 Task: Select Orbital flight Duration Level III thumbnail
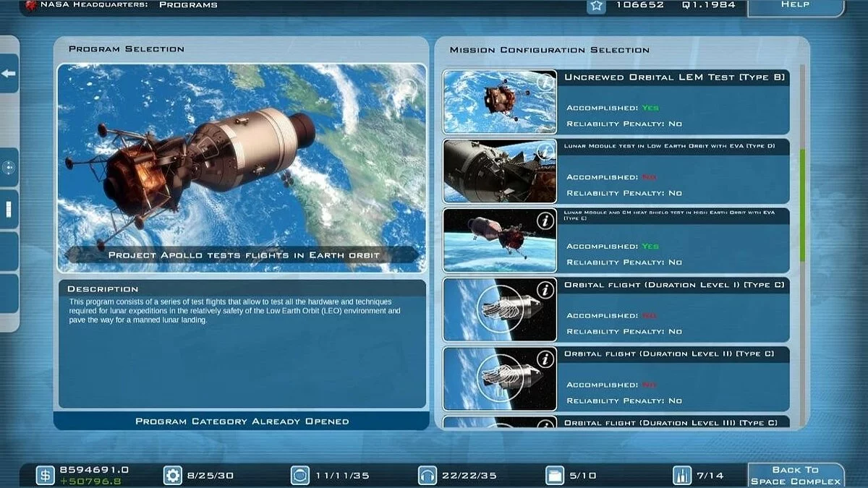[x=500, y=421]
